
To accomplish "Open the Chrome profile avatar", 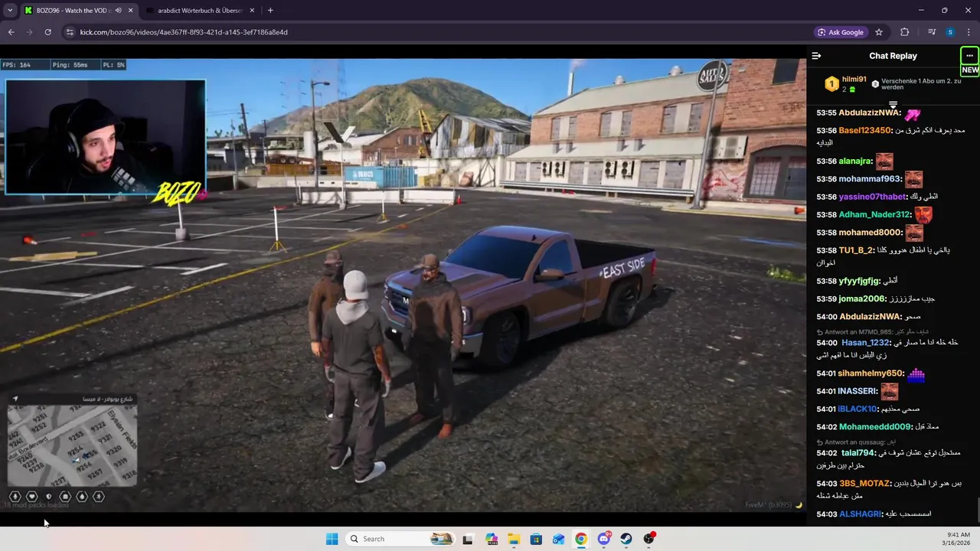I will (950, 32).
